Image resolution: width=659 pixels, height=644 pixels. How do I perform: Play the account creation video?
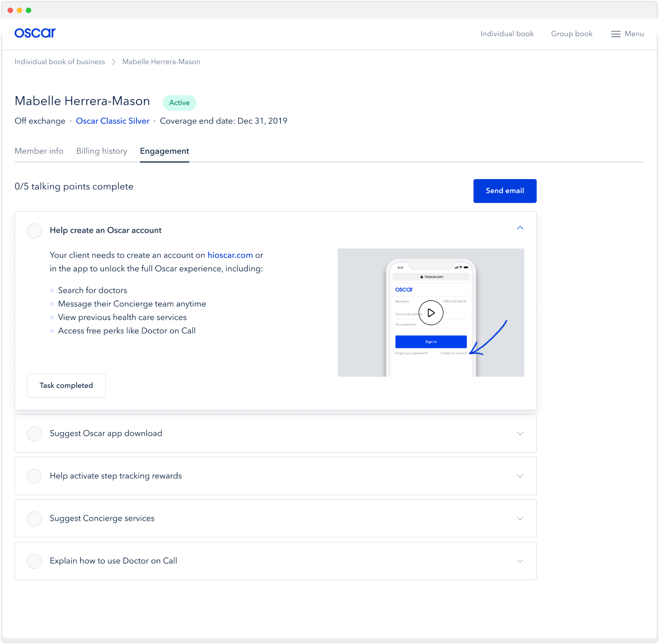click(x=431, y=313)
